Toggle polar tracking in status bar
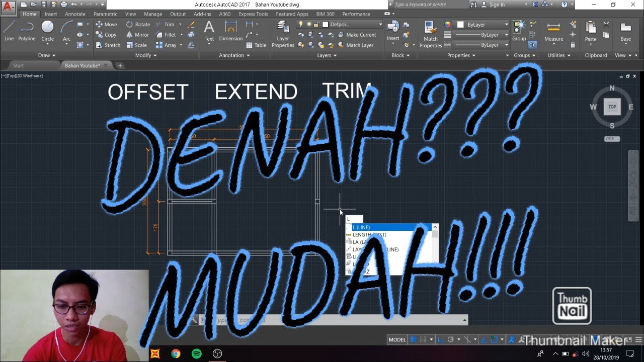The image size is (644, 362). click(x=451, y=339)
